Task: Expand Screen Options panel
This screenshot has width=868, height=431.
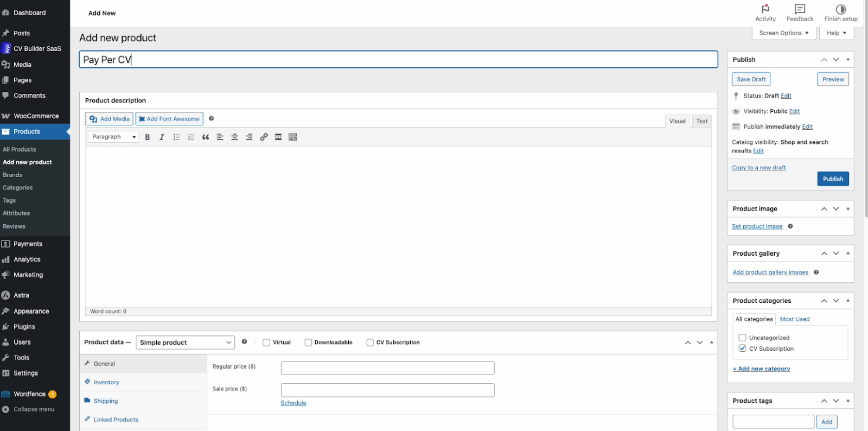Action: click(784, 33)
